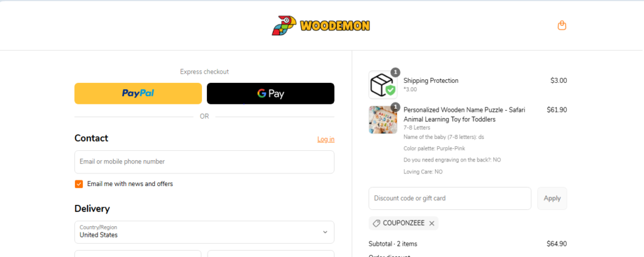The image size is (644, 257).
Task: Focus the Email or mobile phone field
Action: [x=204, y=161]
